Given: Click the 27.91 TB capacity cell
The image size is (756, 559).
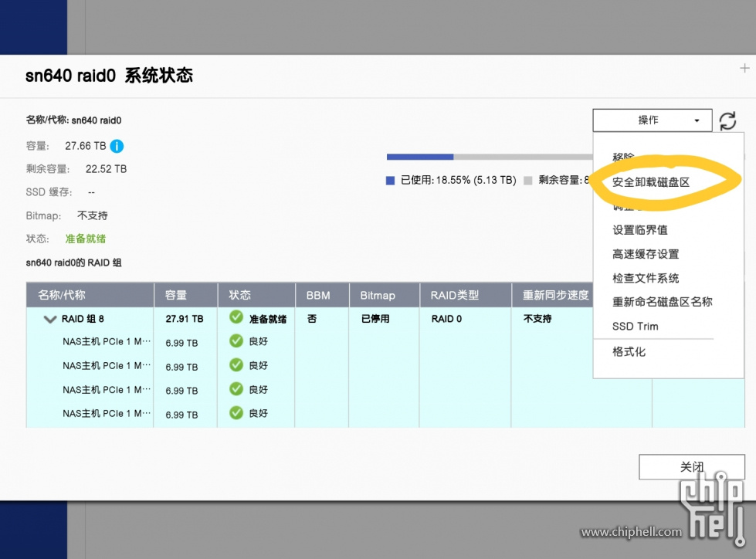Looking at the screenshot, I should click(185, 319).
